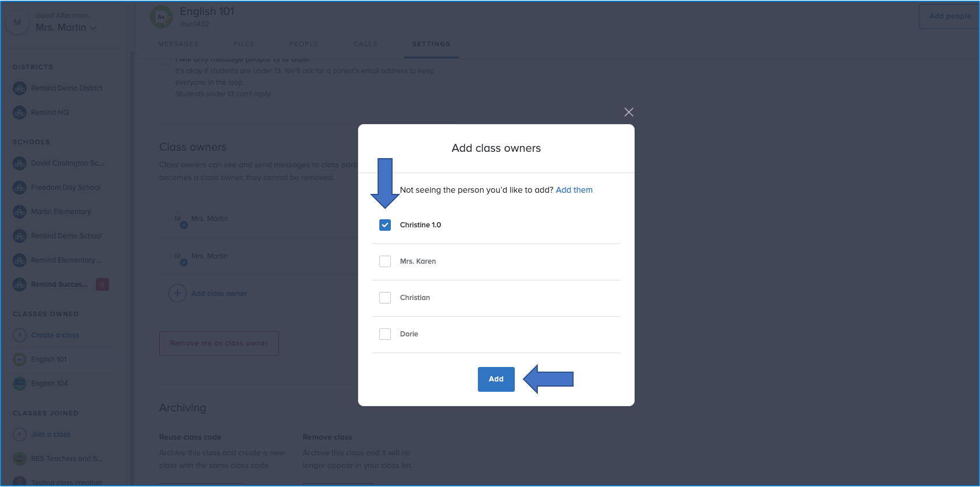
Task: Click the Join a class plus icon
Action: [20, 434]
